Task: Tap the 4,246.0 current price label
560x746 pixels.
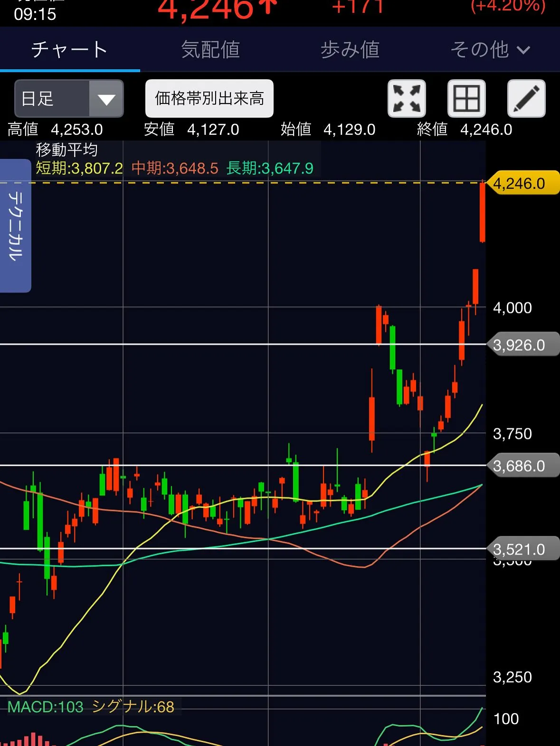Action: pos(522,183)
